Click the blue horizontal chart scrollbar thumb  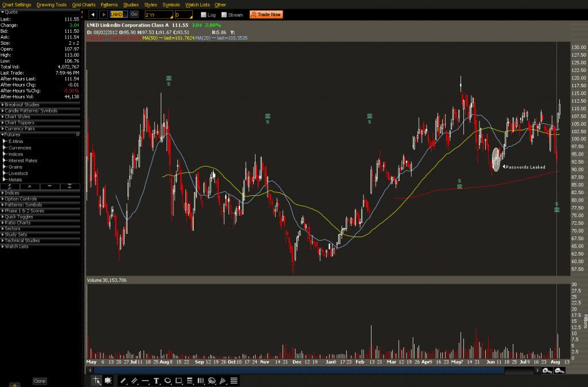[298, 370]
